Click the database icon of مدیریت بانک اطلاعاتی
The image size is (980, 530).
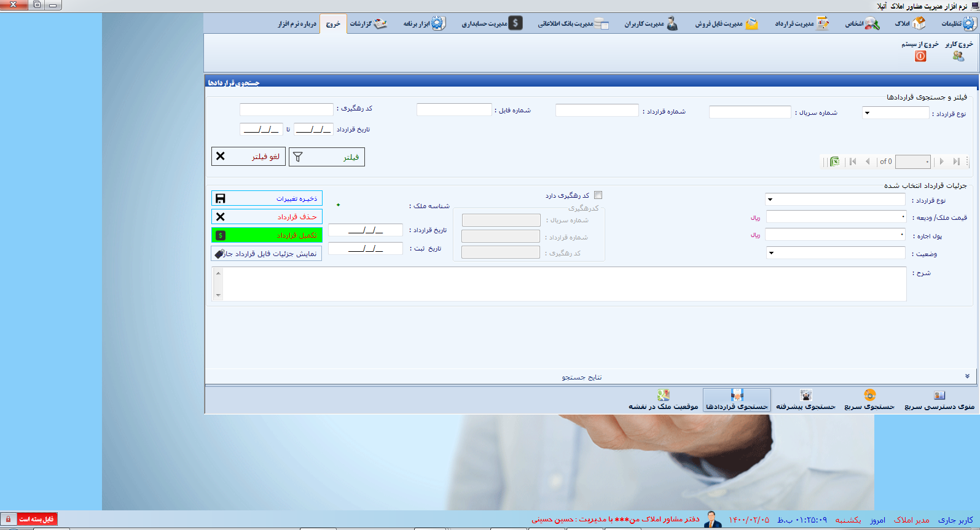click(602, 24)
